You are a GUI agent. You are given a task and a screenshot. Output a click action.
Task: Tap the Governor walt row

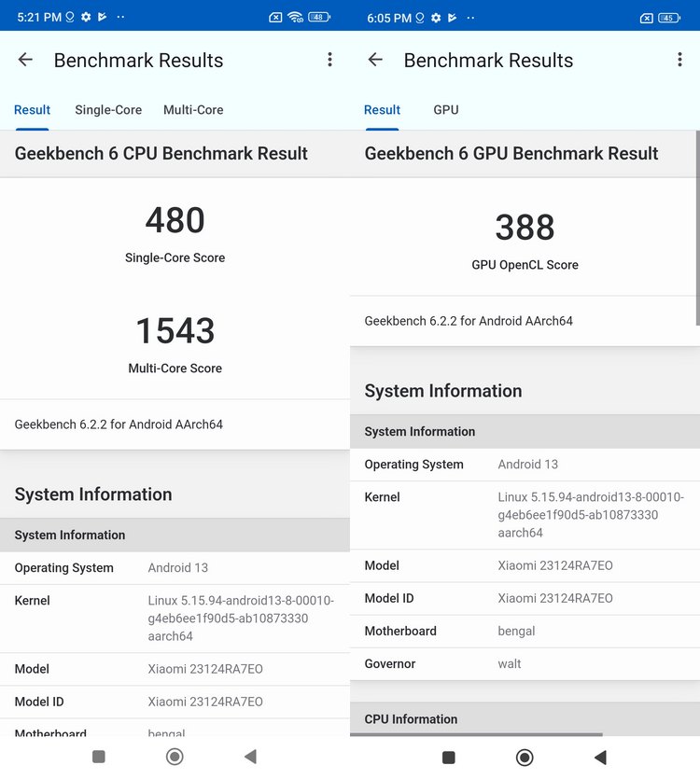(525, 664)
